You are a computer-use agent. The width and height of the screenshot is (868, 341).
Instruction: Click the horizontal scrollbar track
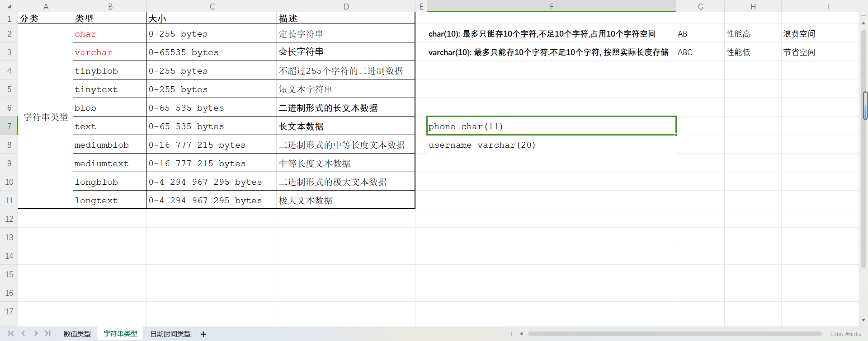coord(675,334)
